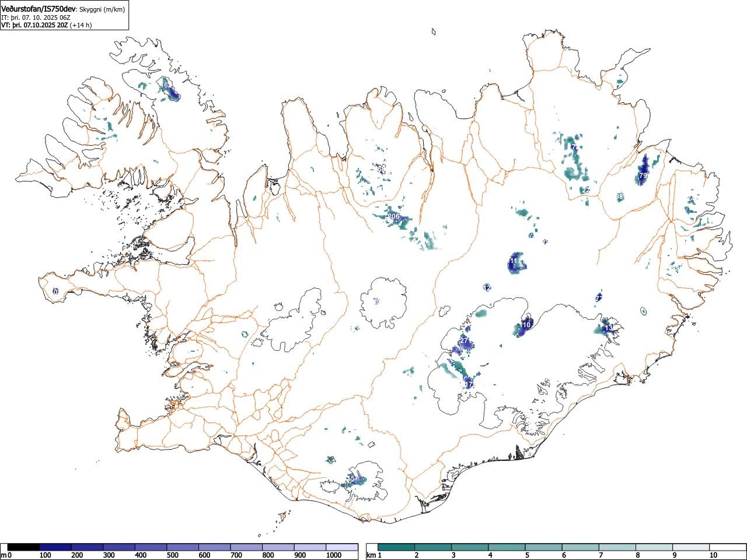Image resolution: width=747 pixels, height=560 pixels.
Task: Click the '700' tick on the meter scale
Action: click(236, 555)
